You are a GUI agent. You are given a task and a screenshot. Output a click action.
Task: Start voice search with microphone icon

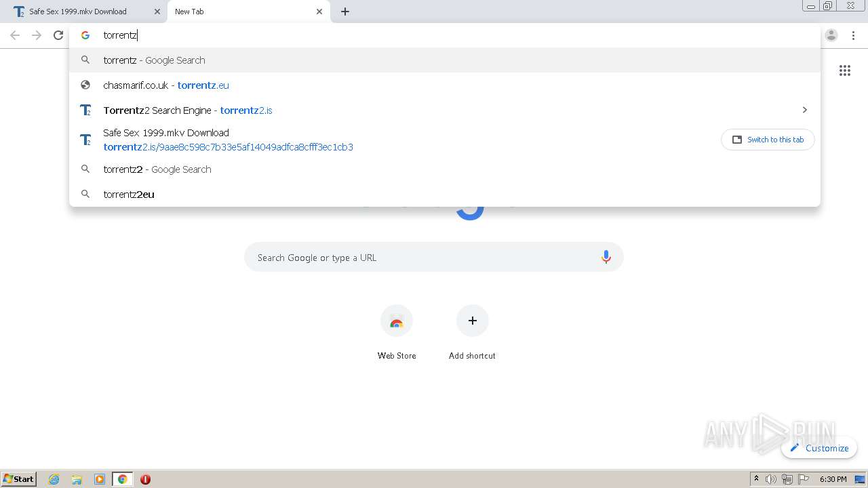pyautogui.click(x=606, y=258)
